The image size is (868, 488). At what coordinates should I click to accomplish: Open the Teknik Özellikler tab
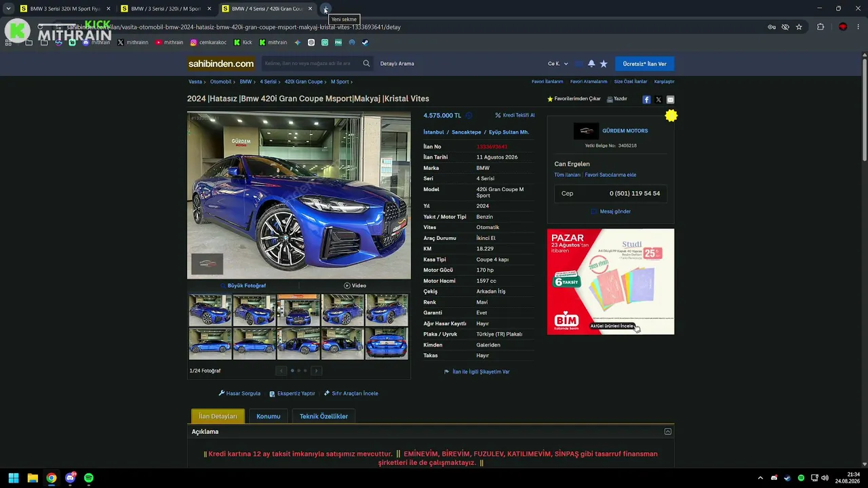tap(323, 416)
